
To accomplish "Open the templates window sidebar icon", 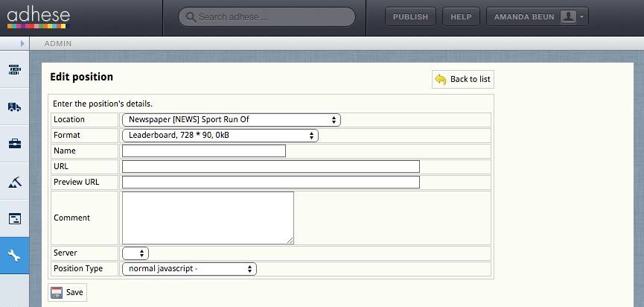I will pyautogui.click(x=14, y=218).
